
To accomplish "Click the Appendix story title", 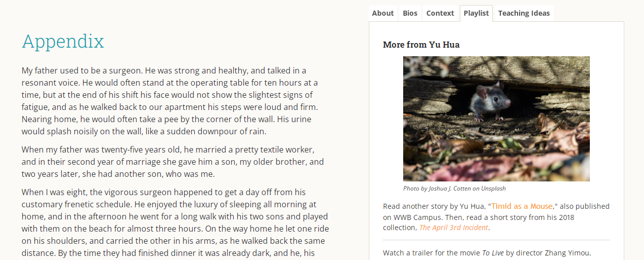I will (x=63, y=42).
